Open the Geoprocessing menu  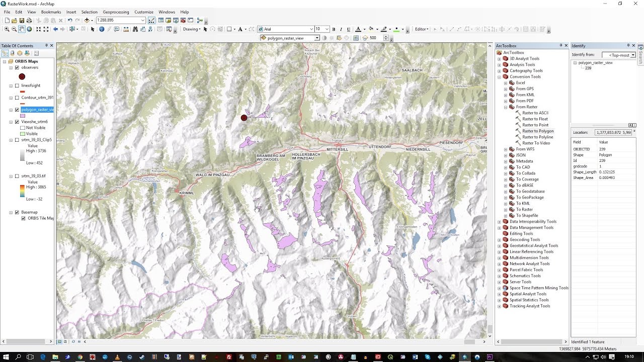(116, 12)
